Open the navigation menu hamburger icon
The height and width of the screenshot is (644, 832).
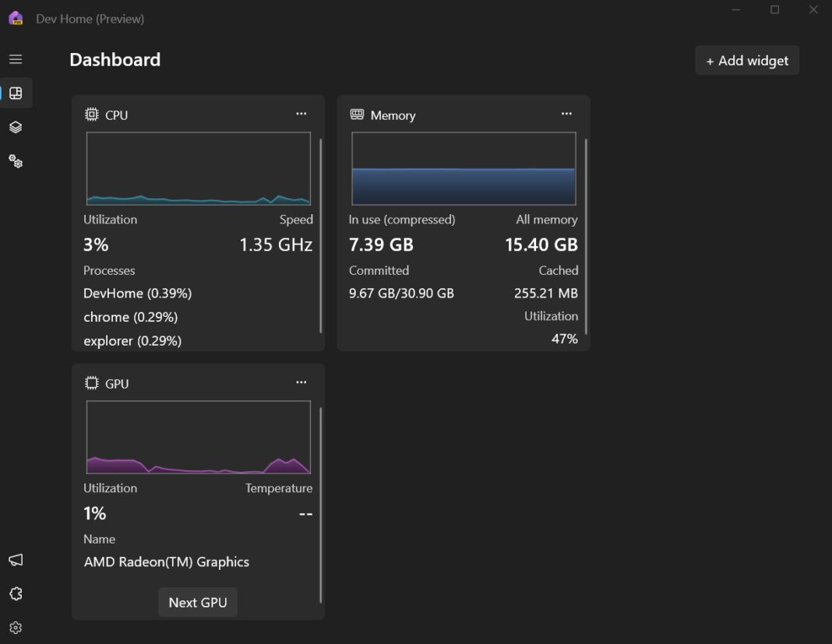[16, 58]
